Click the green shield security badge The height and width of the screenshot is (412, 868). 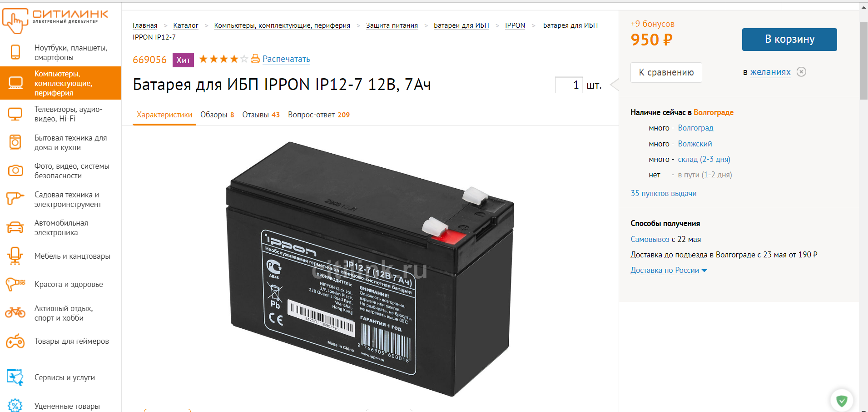[x=842, y=401]
